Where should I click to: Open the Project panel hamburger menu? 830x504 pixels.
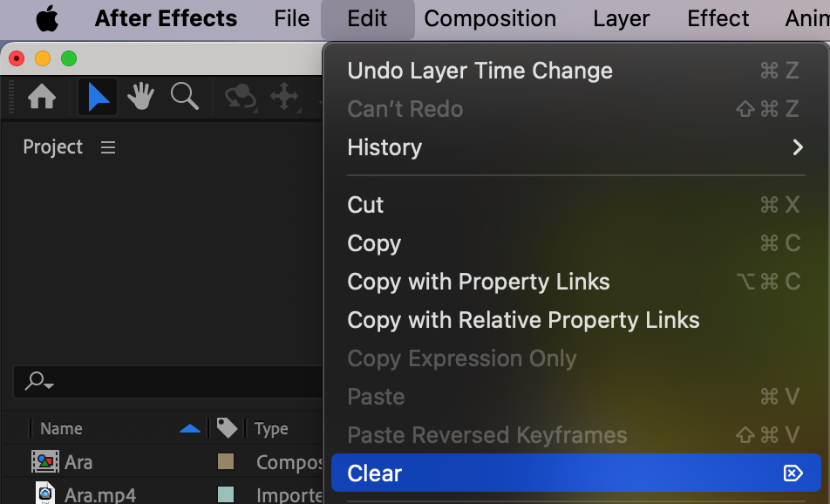click(x=108, y=147)
